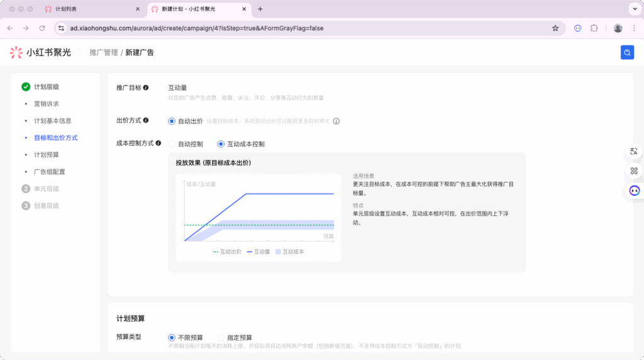
Task: Open the Chrome three-dot menu
Action: pos(634,28)
